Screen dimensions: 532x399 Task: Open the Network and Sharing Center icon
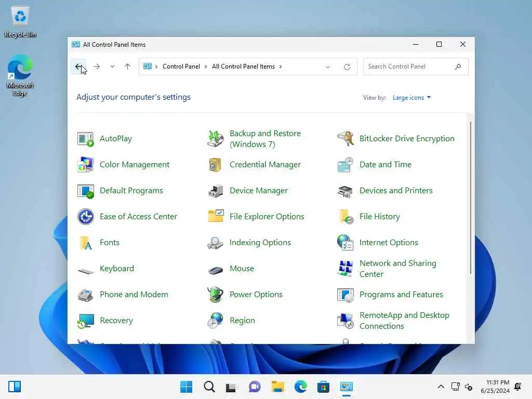pyautogui.click(x=345, y=269)
